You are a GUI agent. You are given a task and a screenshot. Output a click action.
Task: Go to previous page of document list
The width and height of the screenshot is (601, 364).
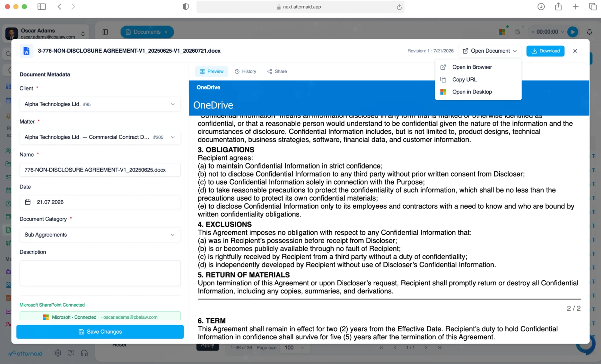click(395, 348)
